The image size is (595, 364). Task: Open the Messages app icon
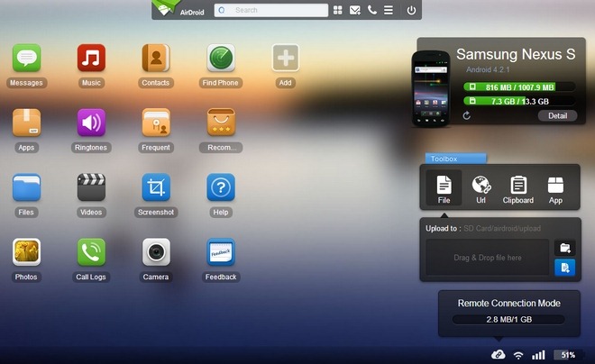click(26, 58)
